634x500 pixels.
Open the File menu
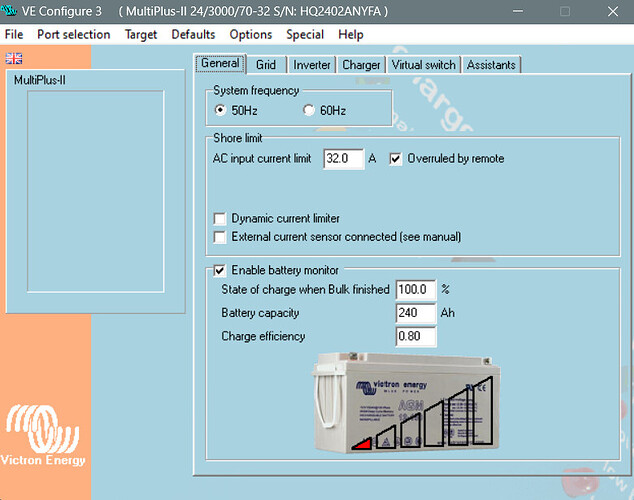(x=14, y=34)
